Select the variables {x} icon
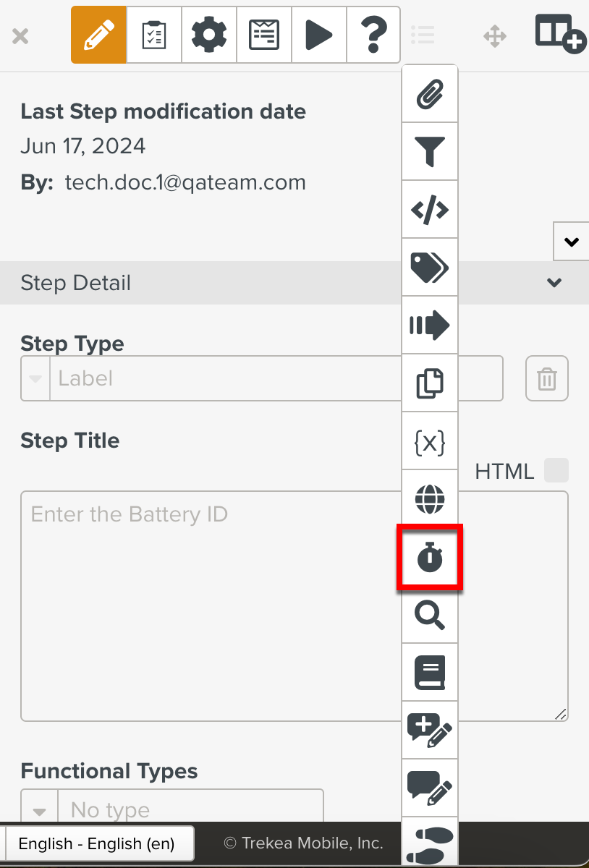 430,441
